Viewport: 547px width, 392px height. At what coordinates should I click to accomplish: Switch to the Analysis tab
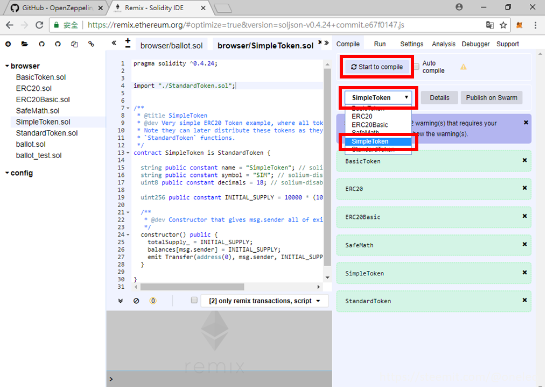[444, 44]
